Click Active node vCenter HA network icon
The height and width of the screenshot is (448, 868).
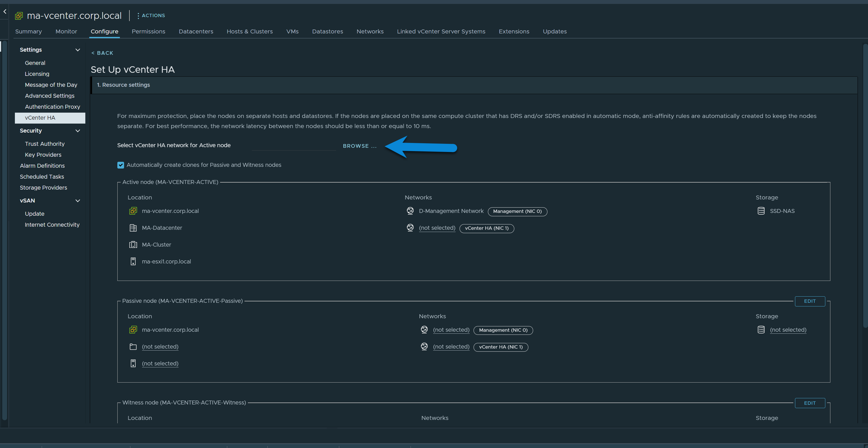pos(410,228)
